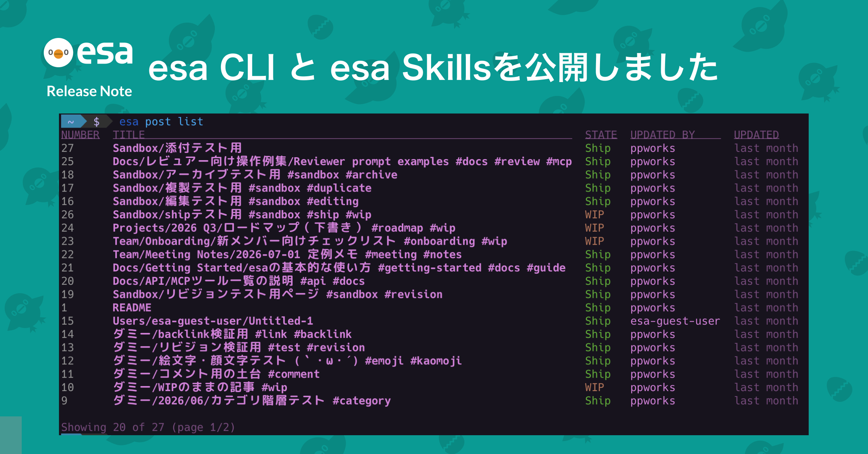Click "last month" in the post 9 row
This screenshot has width=868, height=454.
pyautogui.click(x=766, y=401)
